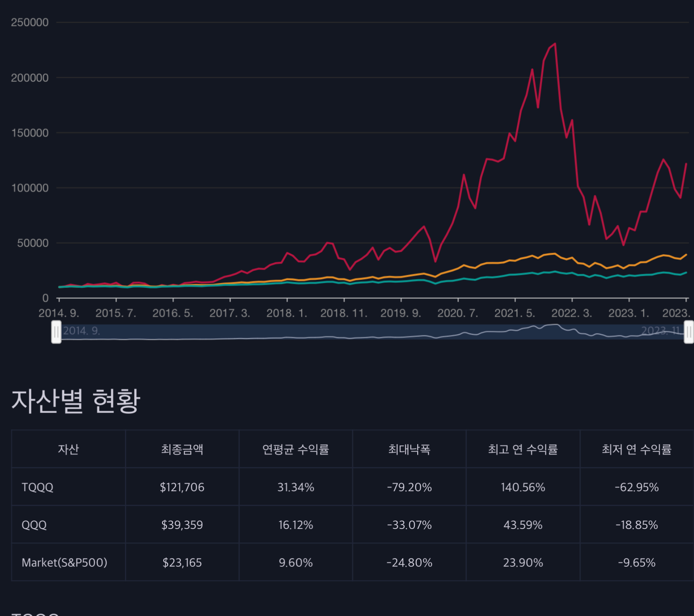Click the 2017. 3. x-axis label
Viewport: 694px width, 616px height.
230,313
